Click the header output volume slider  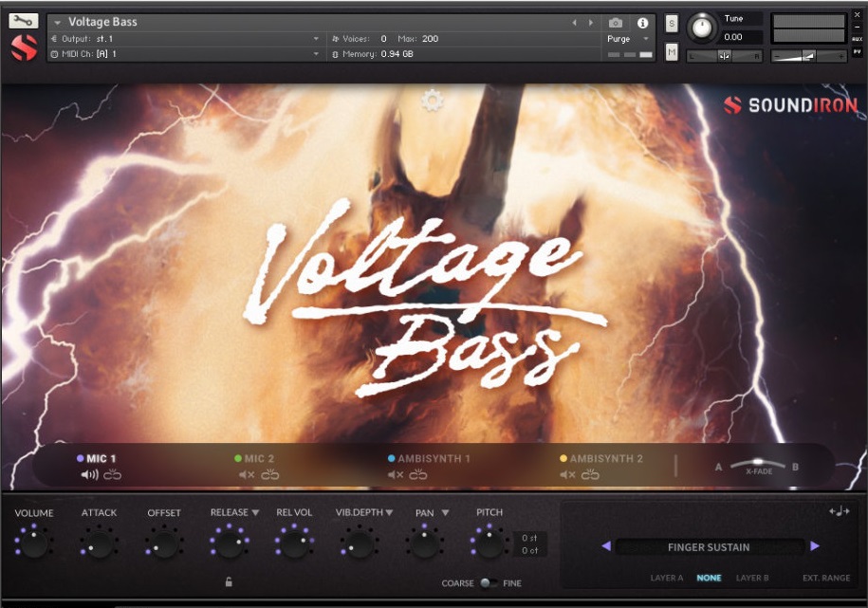[x=809, y=56]
